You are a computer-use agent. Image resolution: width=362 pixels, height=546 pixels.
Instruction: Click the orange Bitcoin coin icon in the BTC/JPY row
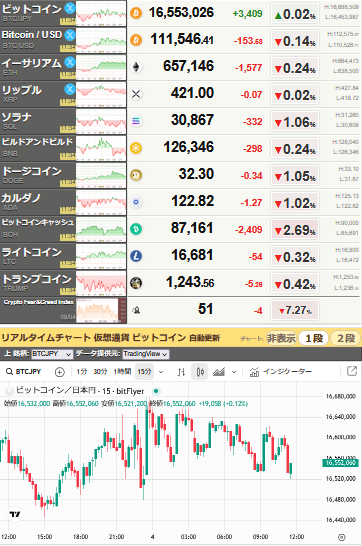[136, 13]
